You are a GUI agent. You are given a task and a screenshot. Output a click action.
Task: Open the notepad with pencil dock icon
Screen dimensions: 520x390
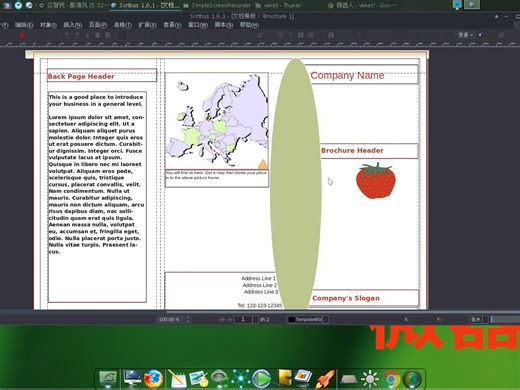click(x=177, y=379)
